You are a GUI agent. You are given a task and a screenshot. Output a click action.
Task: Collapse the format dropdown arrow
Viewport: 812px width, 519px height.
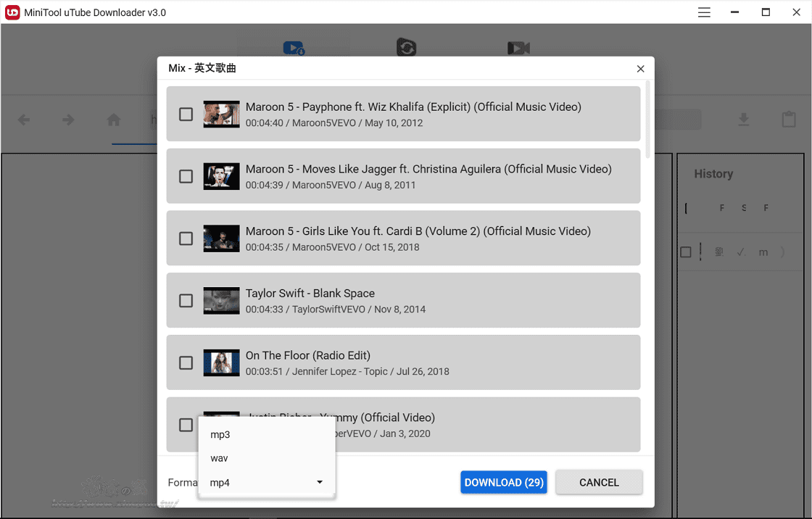click(x=320, y=482)
